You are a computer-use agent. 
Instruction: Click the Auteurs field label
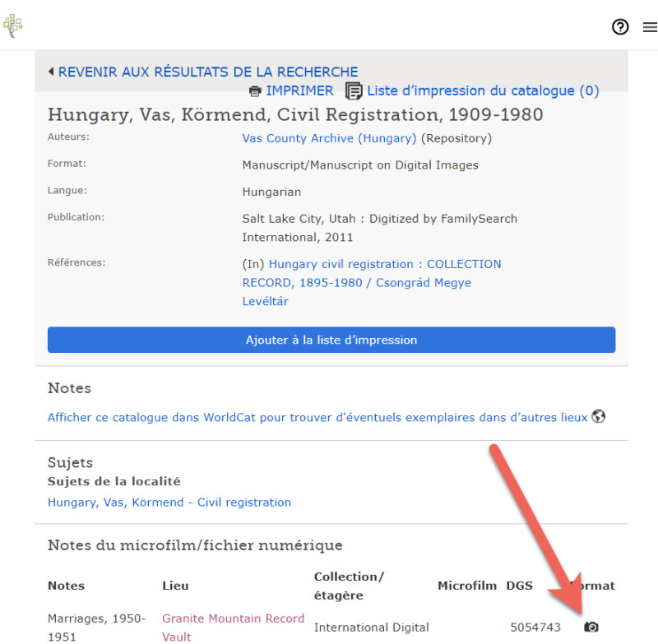68,137
